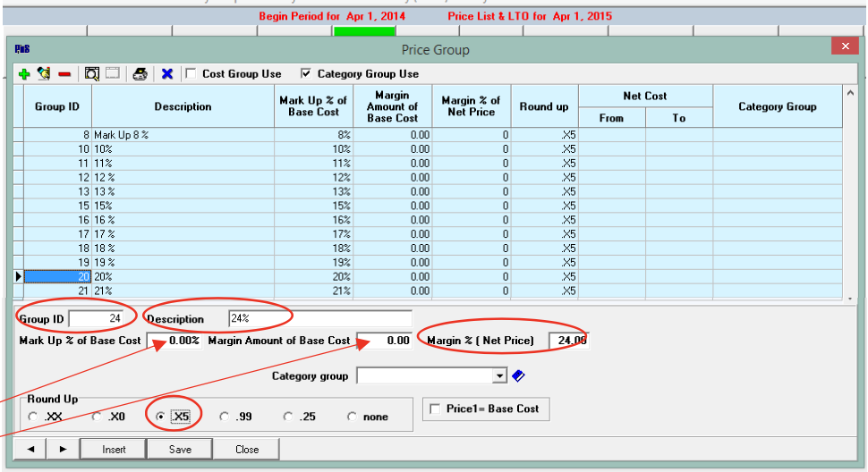Go to next record with right arrow
The height and width of the screenshot is (472, 868).
click(63, 450)
